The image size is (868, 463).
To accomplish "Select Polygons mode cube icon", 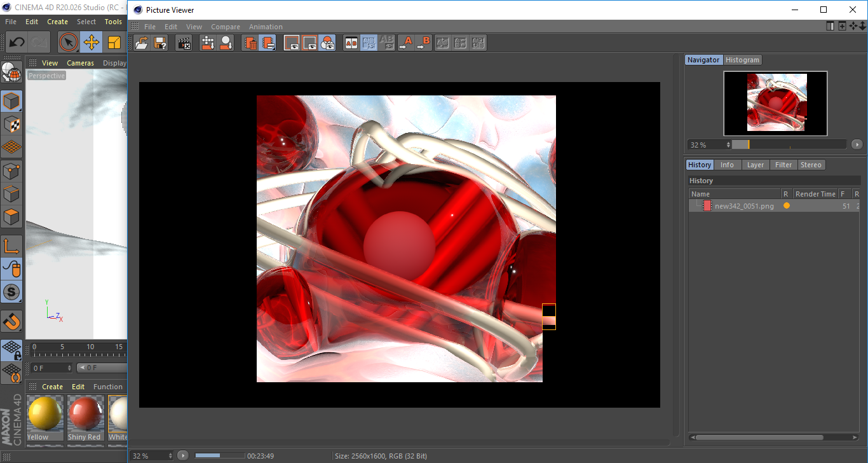I will (11, 216).
